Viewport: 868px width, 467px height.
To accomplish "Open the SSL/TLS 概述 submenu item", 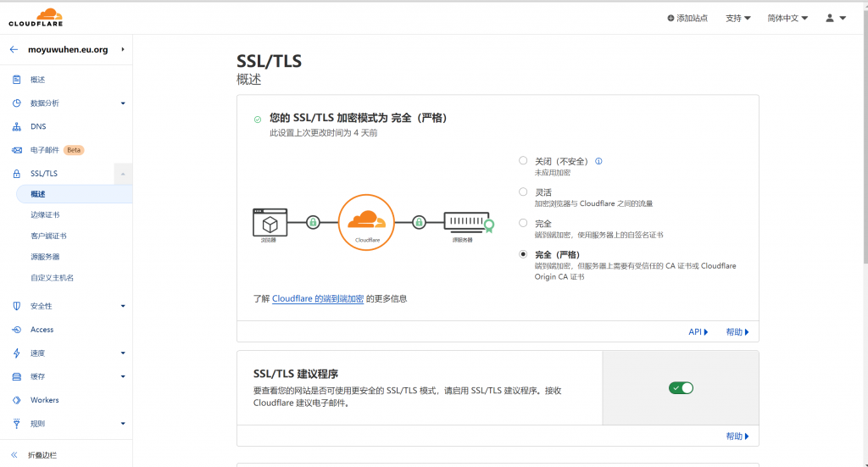I will click(x=75, y=194).
